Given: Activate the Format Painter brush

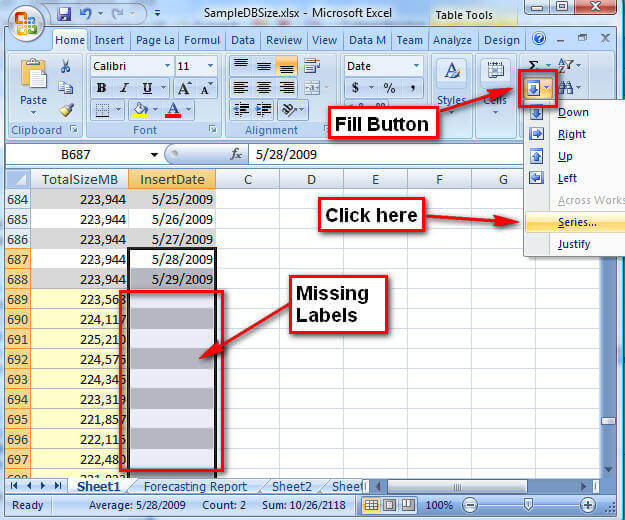Looking at the screenshot, I should tap(66, 110).
